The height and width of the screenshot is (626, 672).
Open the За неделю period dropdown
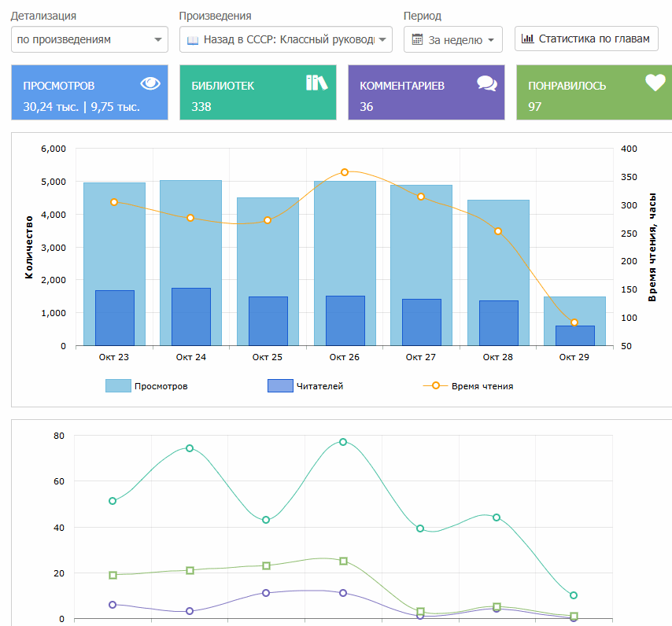click(453, 39)
